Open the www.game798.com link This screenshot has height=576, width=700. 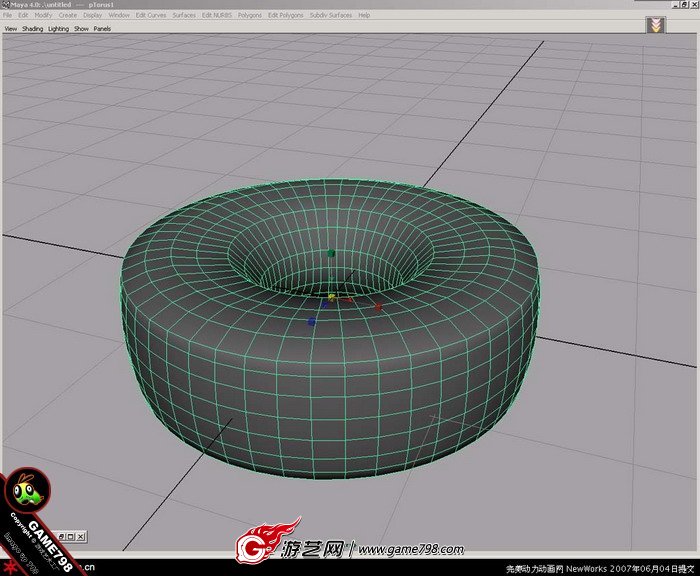(411, 549)
